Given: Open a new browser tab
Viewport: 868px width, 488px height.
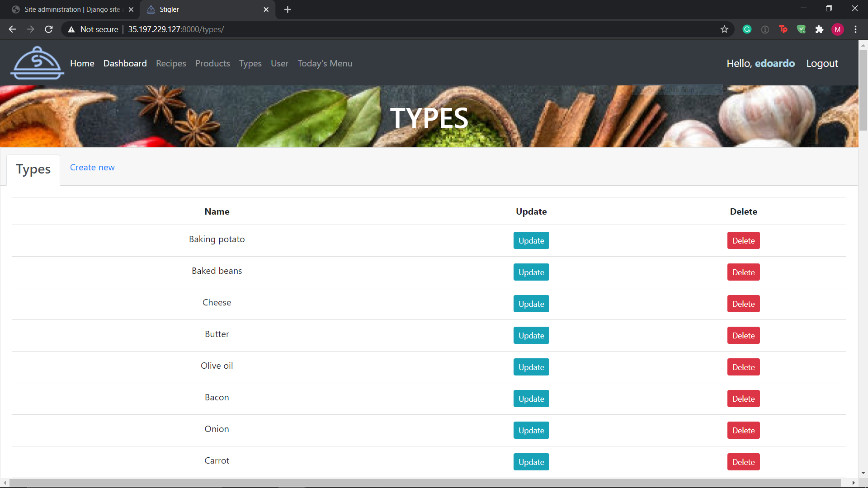Looking at the screenshot, I should [288, 9].
